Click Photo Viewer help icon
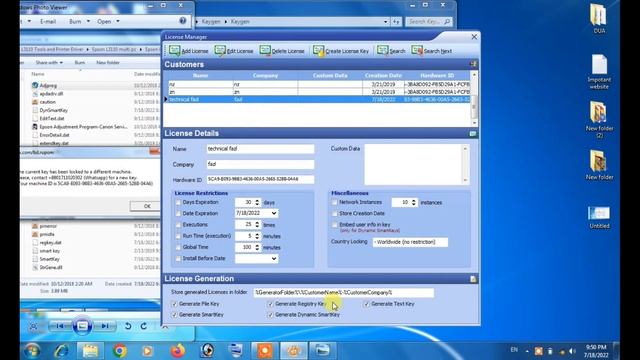Image resolution: width=640 pixels, height=360 pixels. point(182,21)
